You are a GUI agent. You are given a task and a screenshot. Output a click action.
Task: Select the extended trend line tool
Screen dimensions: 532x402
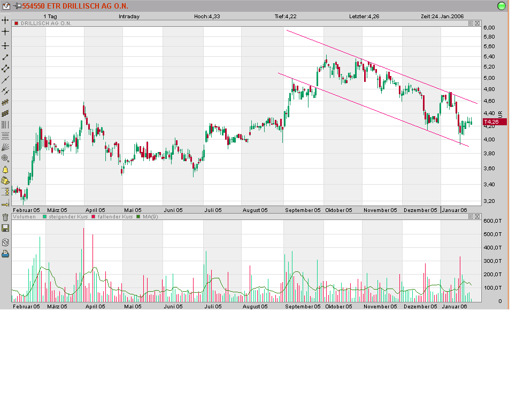coord(5,80)
